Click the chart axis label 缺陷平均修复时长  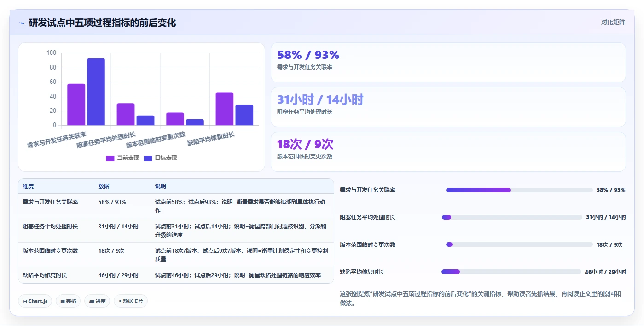[211, 139]
